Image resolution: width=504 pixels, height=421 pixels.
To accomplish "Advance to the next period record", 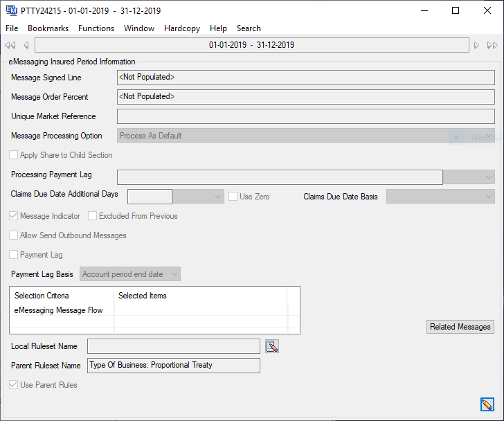I will click(x=476, y=46).
